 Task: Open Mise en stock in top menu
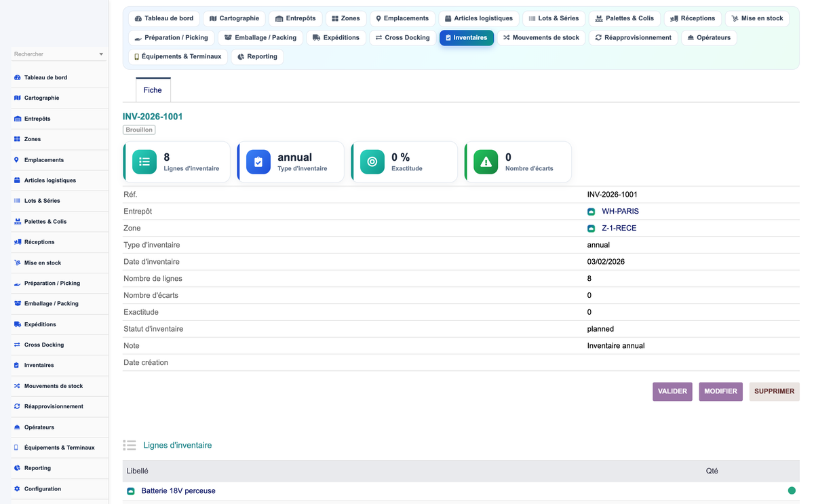[x=757, y=18]
